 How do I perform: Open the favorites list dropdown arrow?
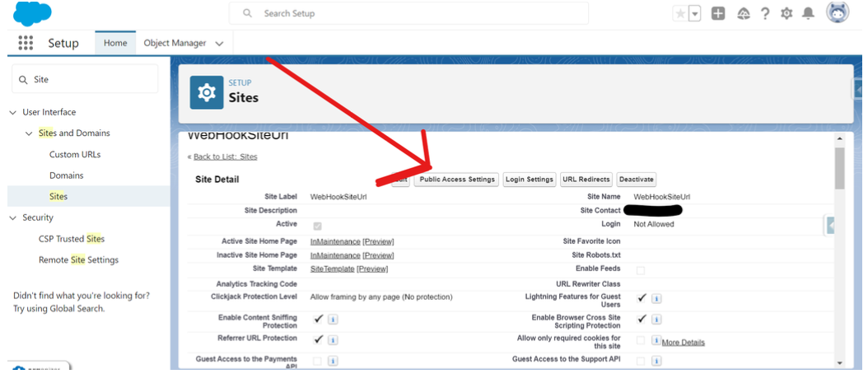[695, 14]
